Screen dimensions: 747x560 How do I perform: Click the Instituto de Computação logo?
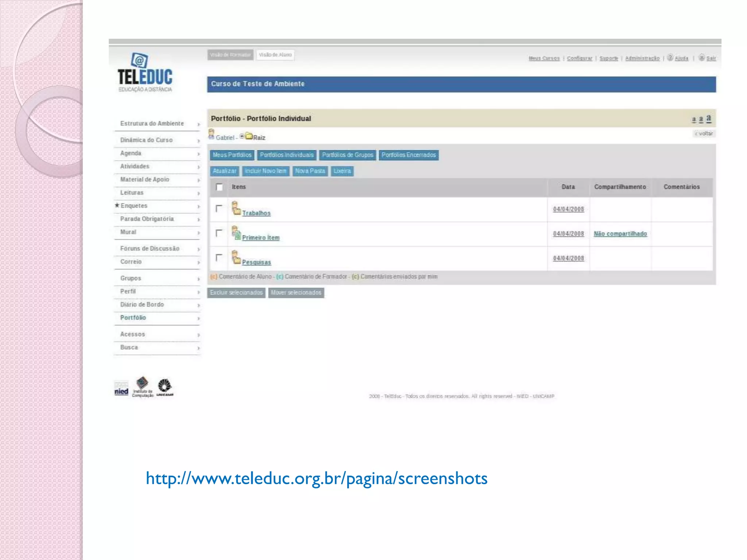click(142, 387)
